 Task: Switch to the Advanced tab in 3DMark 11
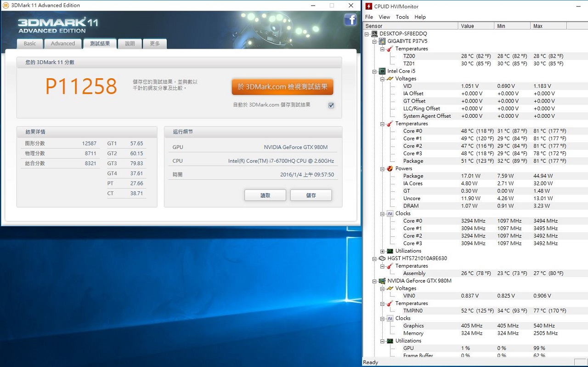pyautogui.click(x=63, y=44)
